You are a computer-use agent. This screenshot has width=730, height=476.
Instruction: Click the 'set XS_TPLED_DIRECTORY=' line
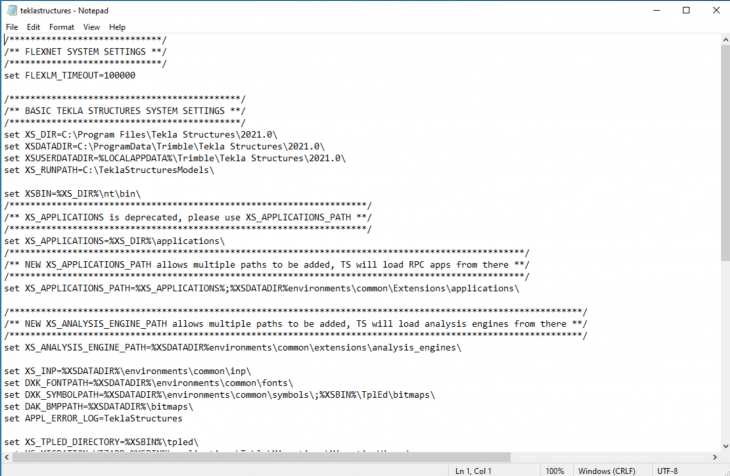(x=101, y=442)
